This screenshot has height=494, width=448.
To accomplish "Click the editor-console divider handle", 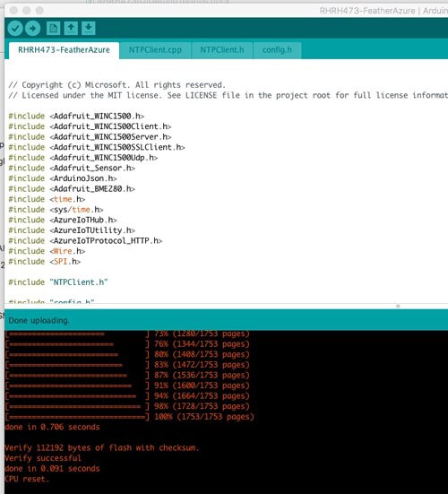I will pyautogui.click(x=398, y=306).
